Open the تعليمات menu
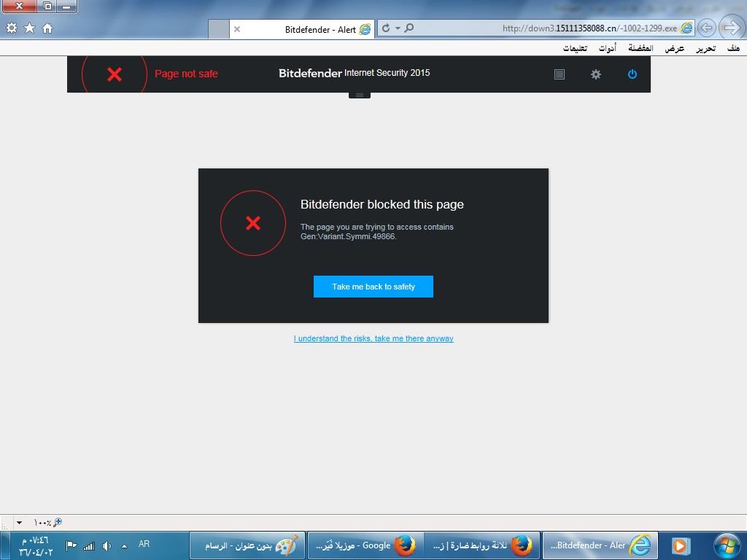The image size is (747, 560). (575, 48)
